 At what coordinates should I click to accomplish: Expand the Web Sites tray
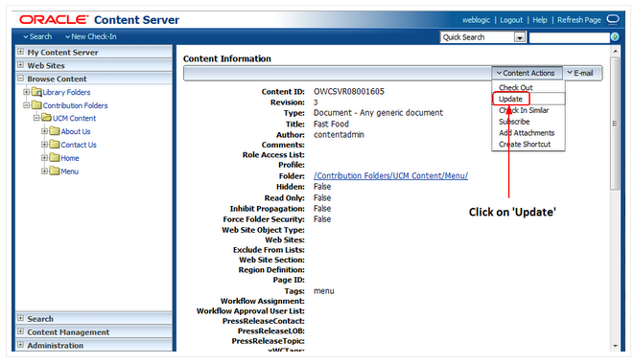(20, 65)
